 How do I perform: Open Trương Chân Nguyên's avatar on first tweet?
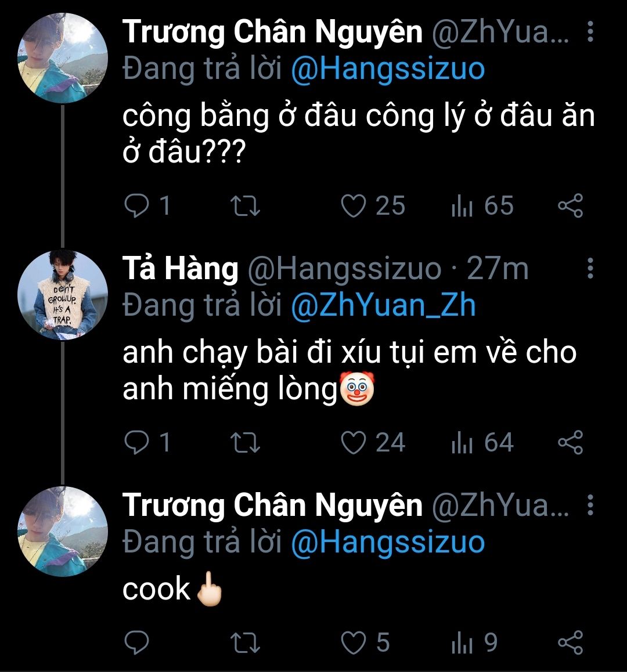pyautogui.click(x=64, y=58)
